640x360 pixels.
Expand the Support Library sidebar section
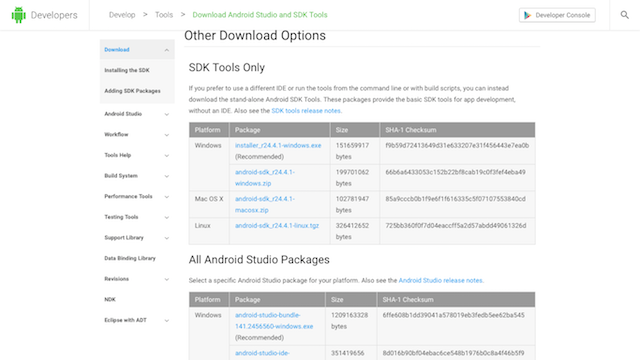167,238
